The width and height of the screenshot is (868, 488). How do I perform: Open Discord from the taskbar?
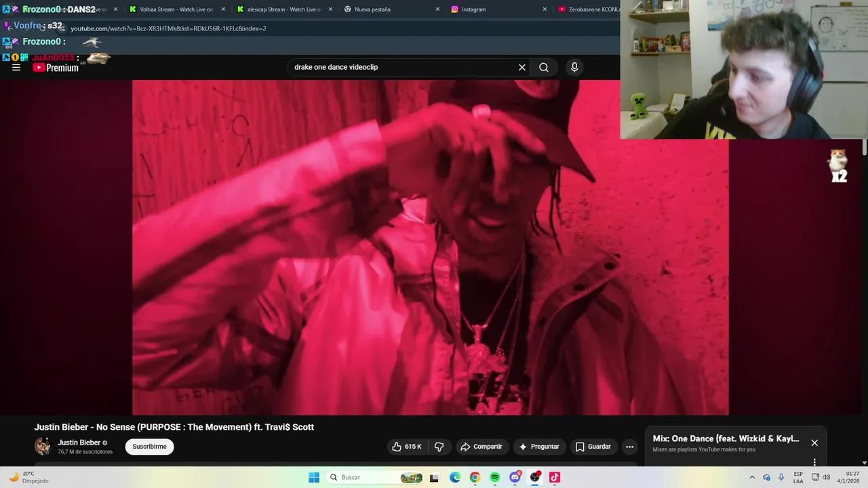pos(515,477)
